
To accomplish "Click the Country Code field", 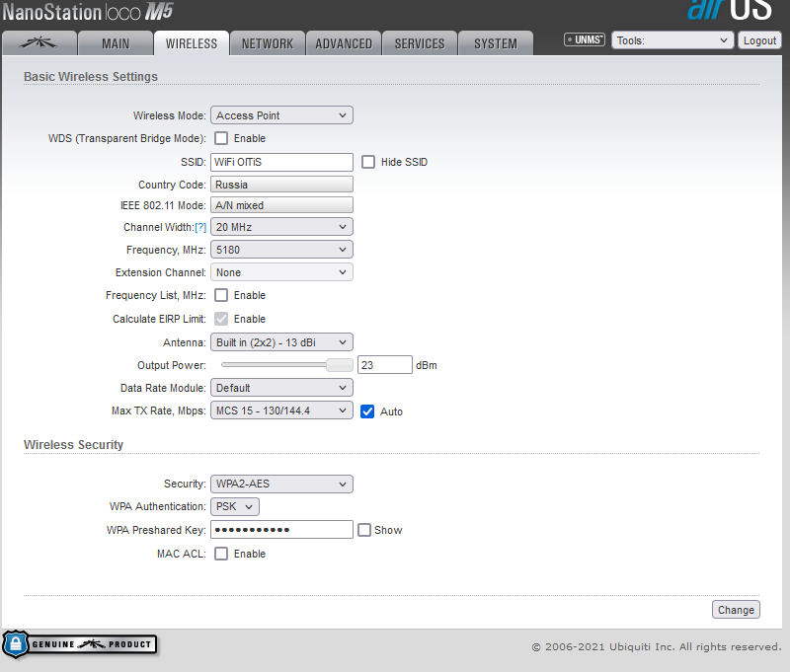I will click(x=281, y=185).
